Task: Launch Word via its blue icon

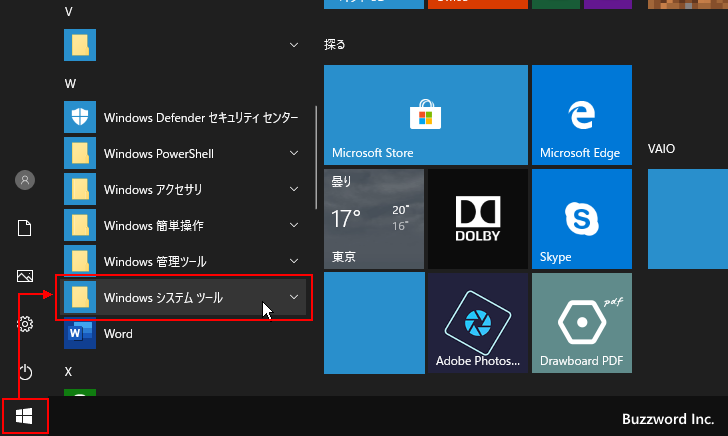Action: (x=80, y=333)
